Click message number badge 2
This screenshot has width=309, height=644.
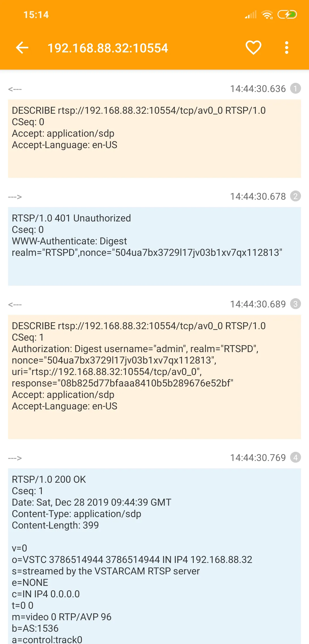click(296, 196)
